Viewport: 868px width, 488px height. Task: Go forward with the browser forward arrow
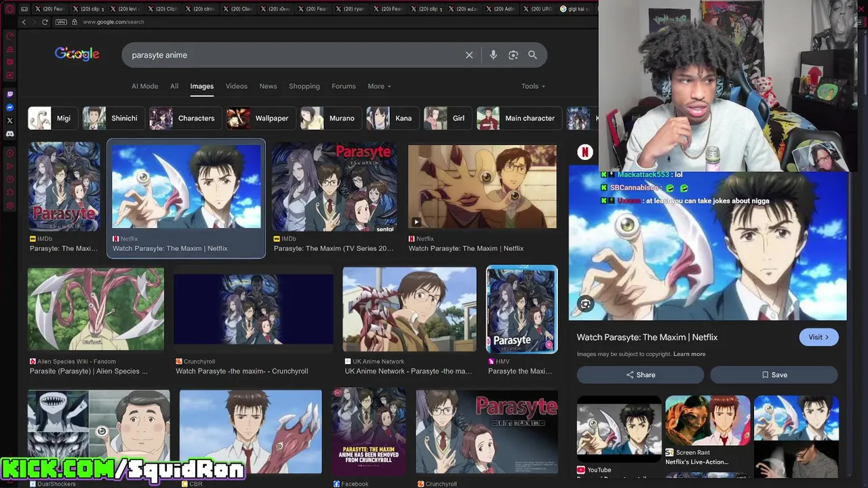pos(34,22)
